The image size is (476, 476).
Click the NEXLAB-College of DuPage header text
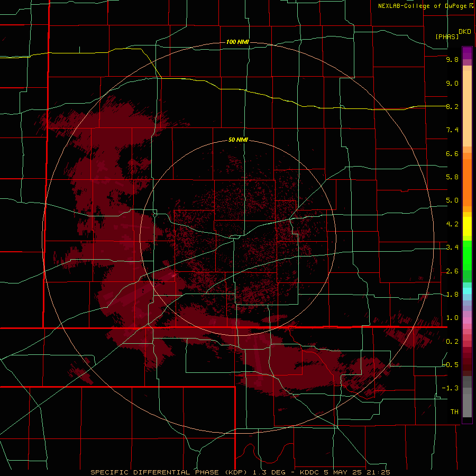click(422, 6)
